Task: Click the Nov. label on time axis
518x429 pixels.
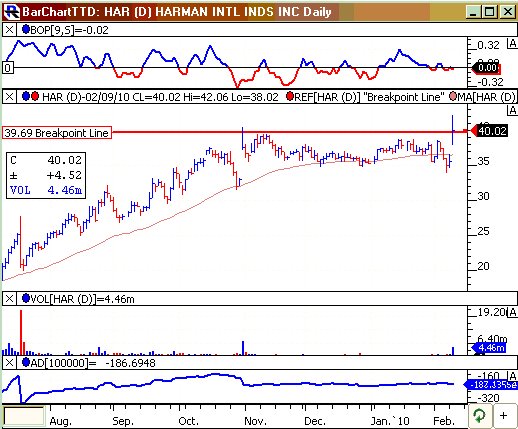Action: [255, 421]
